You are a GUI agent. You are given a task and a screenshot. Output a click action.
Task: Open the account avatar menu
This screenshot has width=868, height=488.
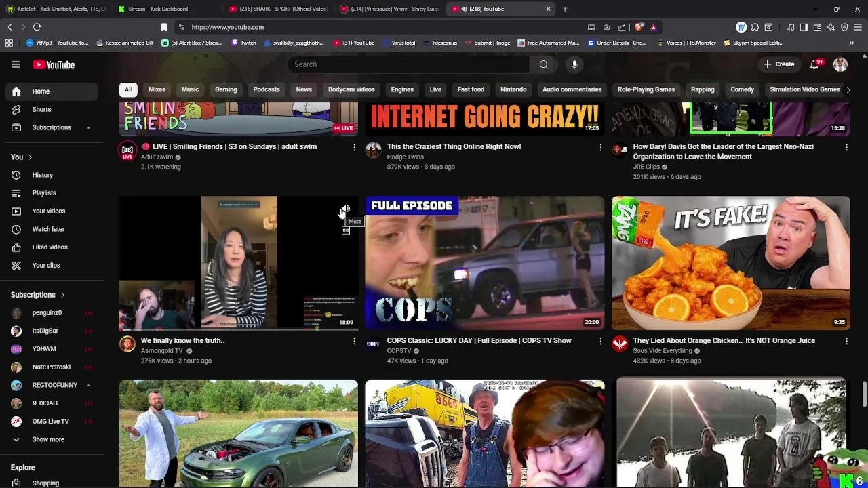pos(840,64)
